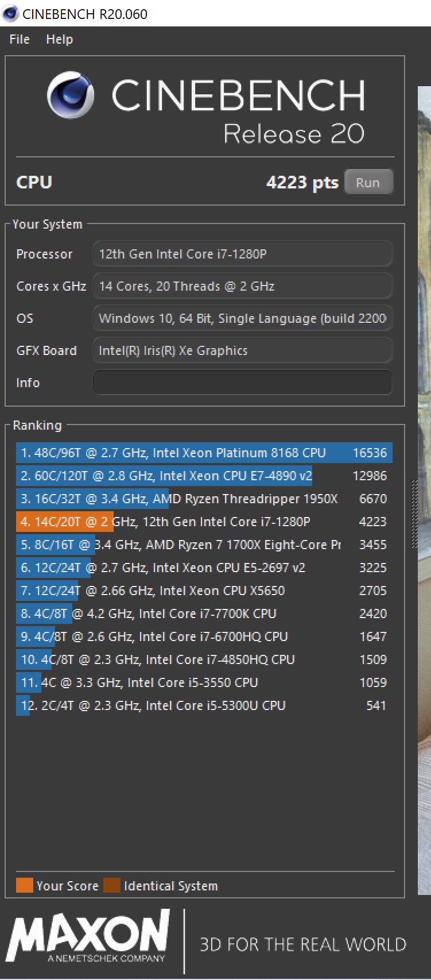Select ranking row 9 Core i7-6700HQ
The height and width of the screenshot is (980, 431).
click(x=204, y=636)
